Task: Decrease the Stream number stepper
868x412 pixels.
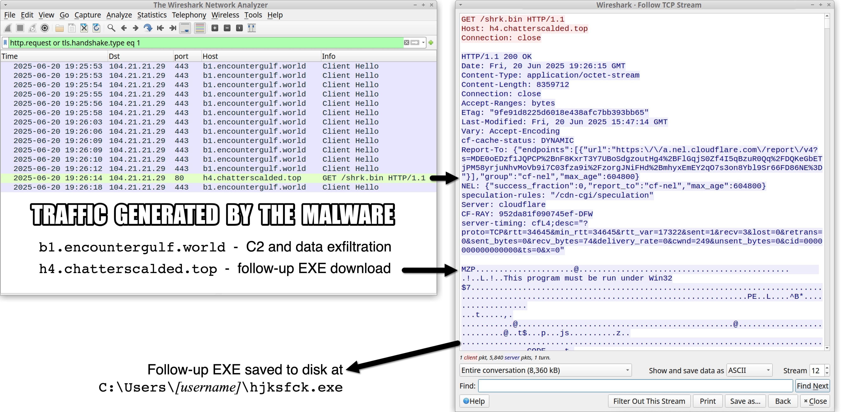Action: pos(826,373)
